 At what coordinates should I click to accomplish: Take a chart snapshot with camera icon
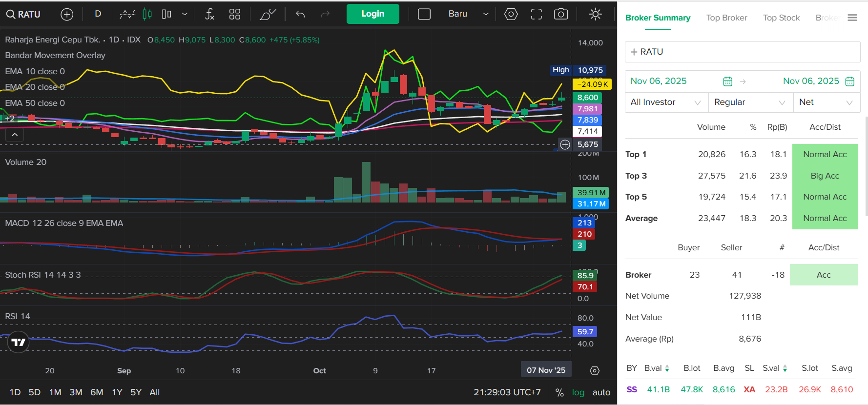pos(561,14)
